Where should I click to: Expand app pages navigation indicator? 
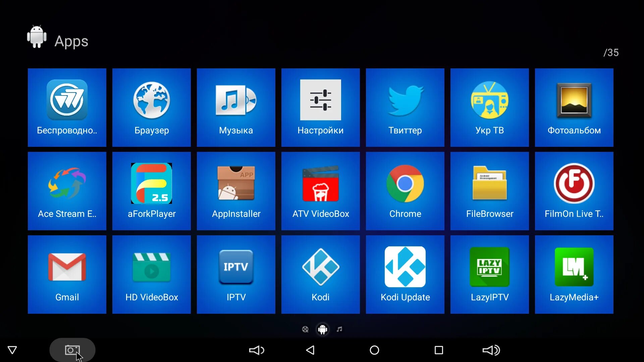[322, 329]
